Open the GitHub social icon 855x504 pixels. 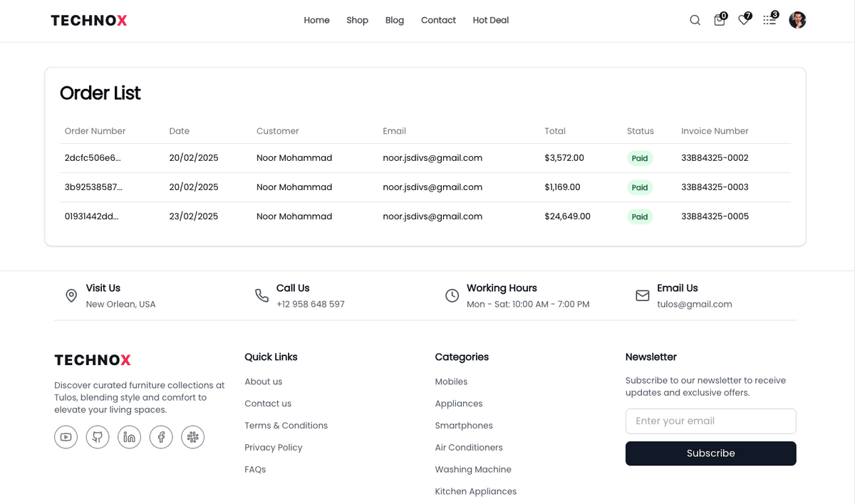click(98, 436)
